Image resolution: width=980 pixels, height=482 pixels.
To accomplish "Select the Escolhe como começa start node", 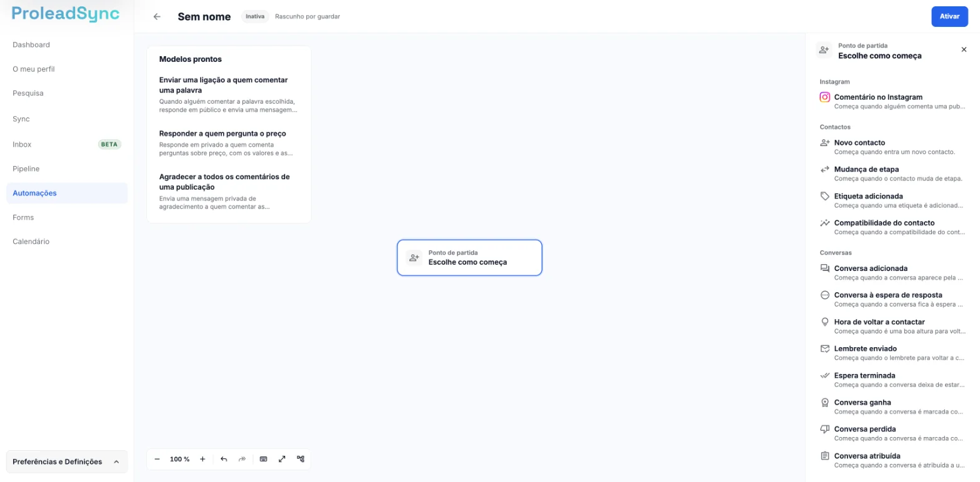I will pyautogui.click(x=469, y=257).
